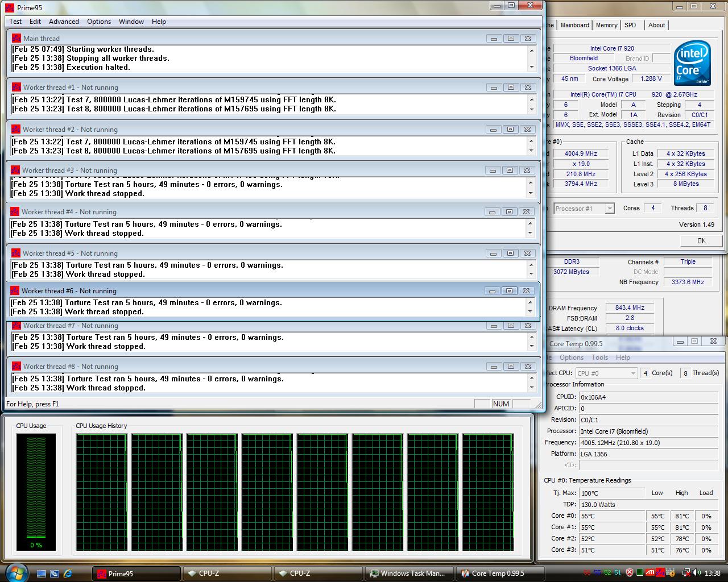
Task: Expand the CPU #0 selector dropdown in Core Temp
Action: tap(633, 373)
